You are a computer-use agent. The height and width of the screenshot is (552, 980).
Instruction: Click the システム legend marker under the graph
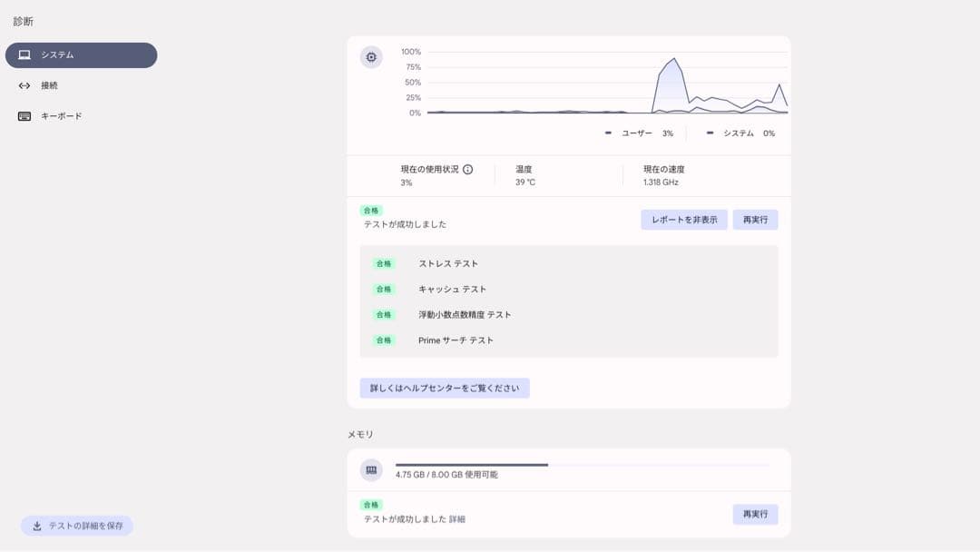(x=710, y=133)
